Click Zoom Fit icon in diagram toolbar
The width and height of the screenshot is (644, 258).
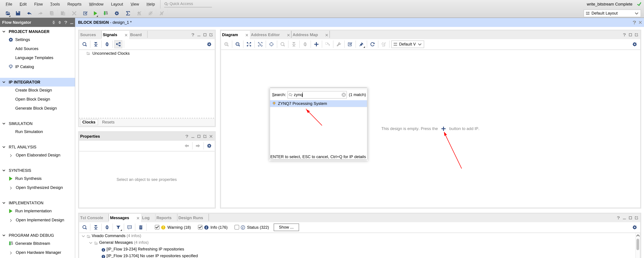tap(249, 44)
